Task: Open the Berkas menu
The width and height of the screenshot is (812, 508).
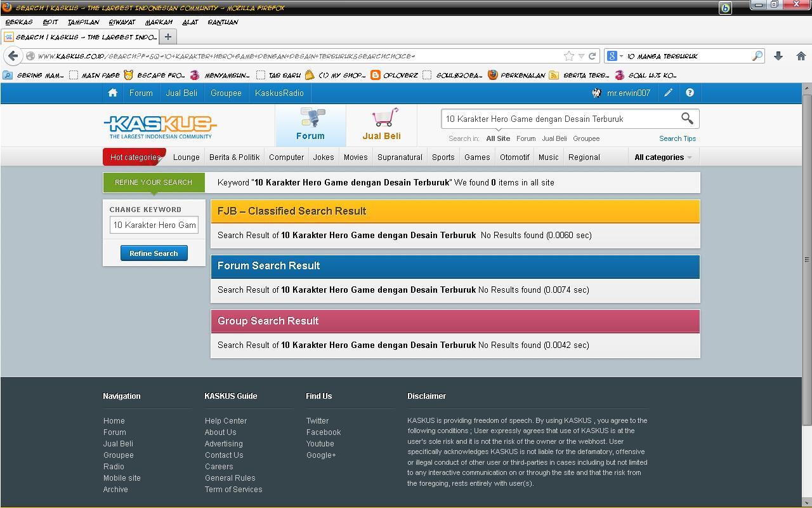Action: [19, 22]
